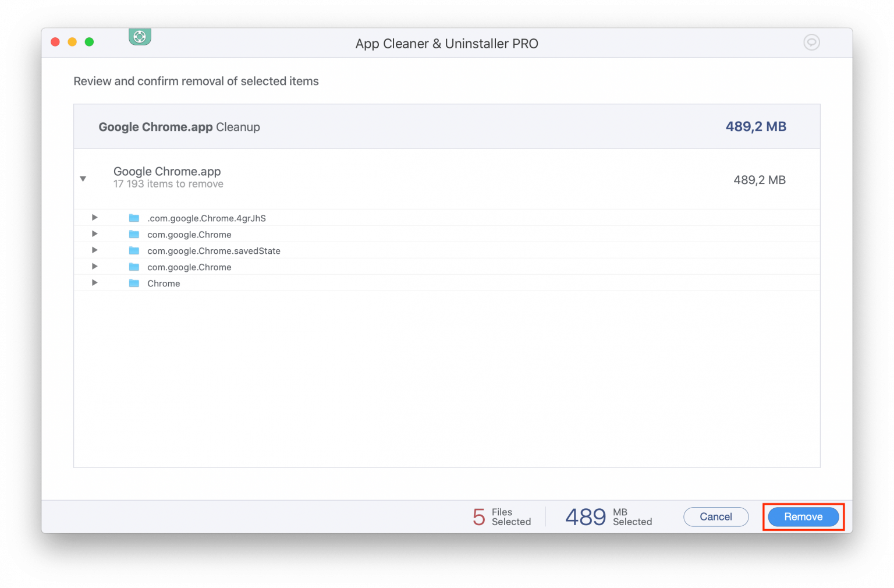Click the folder icon beside com.google.Chrome.savedState
Image resolution: width=894 pixels, height=588 pixels.
pos(134,251)
